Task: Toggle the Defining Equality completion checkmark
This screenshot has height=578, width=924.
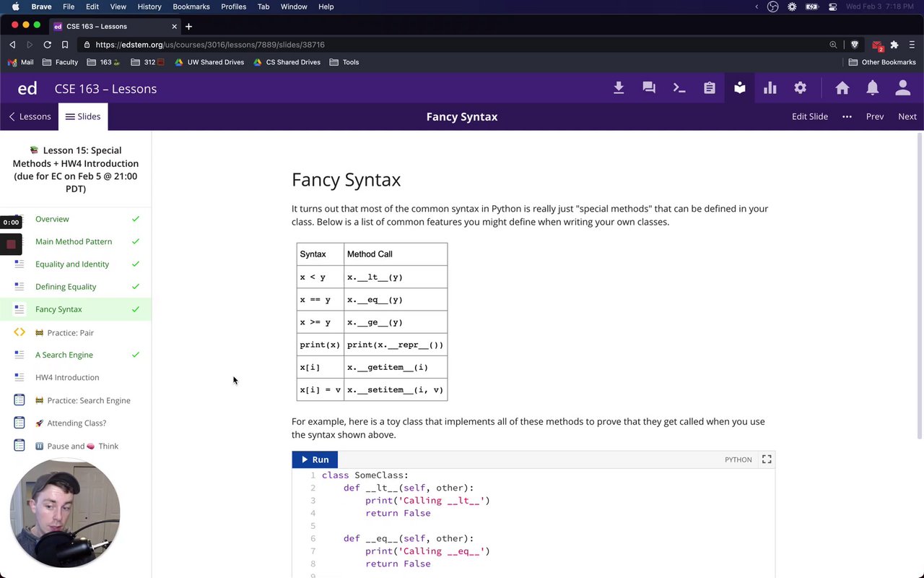Action: [136, 287]
